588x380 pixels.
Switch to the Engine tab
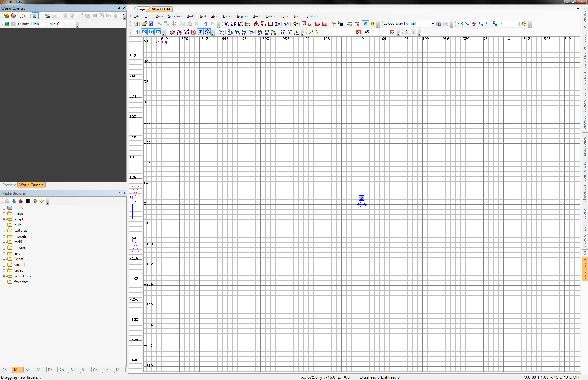[x=142, y=9]
